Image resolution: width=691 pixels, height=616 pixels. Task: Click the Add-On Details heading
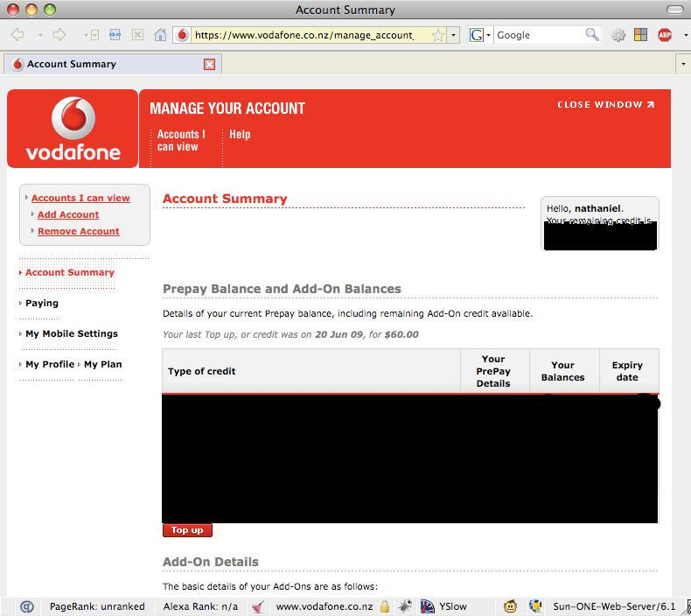click(211, 562)
